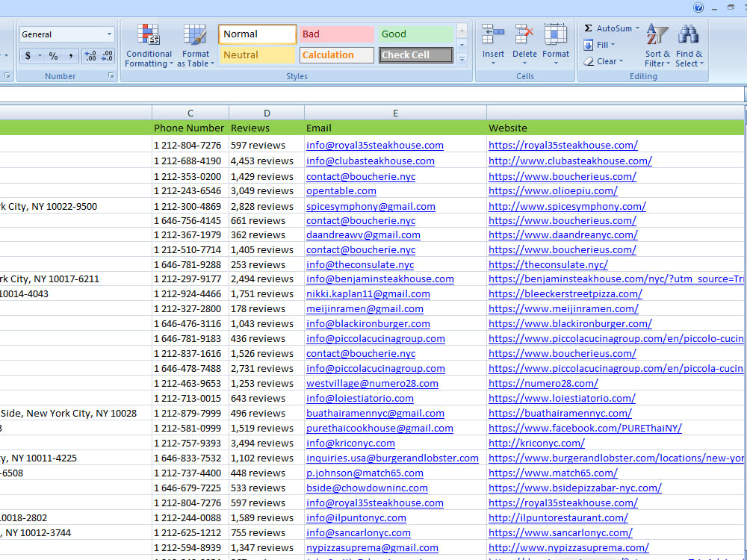747x560 pixels.
Task: Apply the Check Cell style
Action: (415, 55)
